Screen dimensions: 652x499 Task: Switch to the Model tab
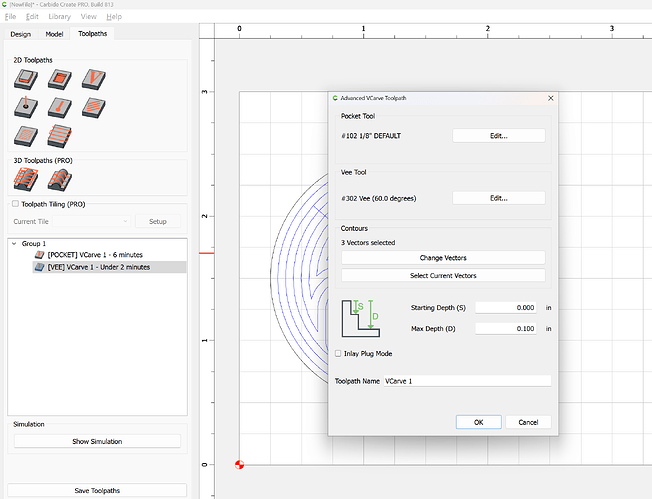click(54, 34)
